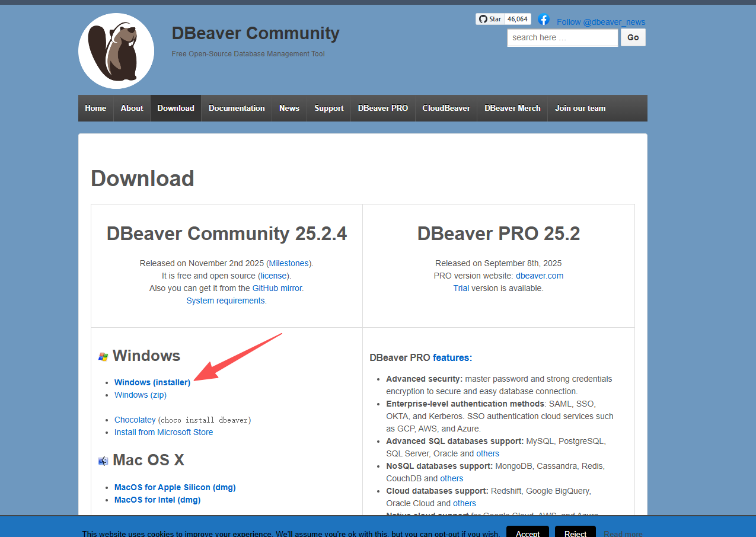Screen dimensions: 756x537
Task: Click the choco install dbeaver command text
Action: 205,420
